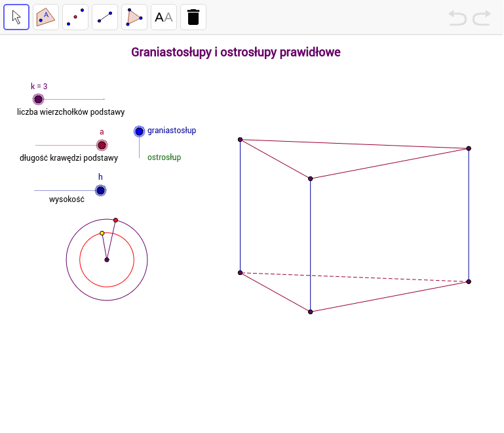Click the Undo arrow
Viewport: 504px width, 433px height.
[457, 18]
